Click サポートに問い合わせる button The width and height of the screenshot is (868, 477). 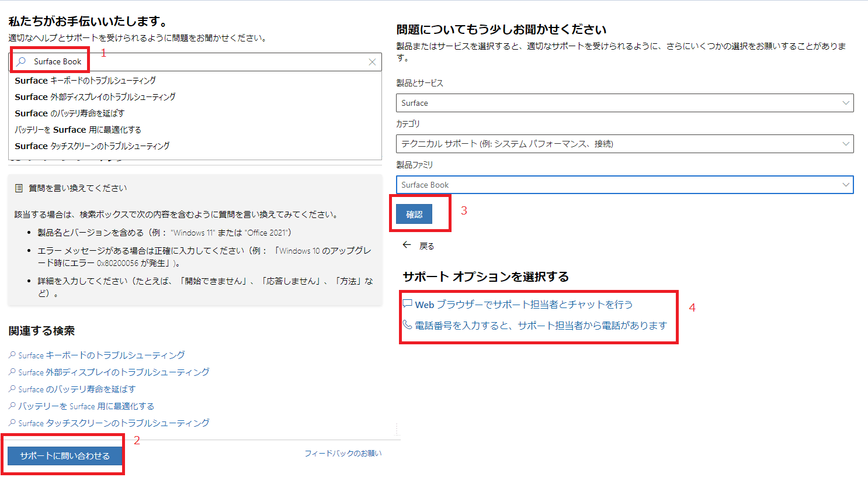pos(65,456)
